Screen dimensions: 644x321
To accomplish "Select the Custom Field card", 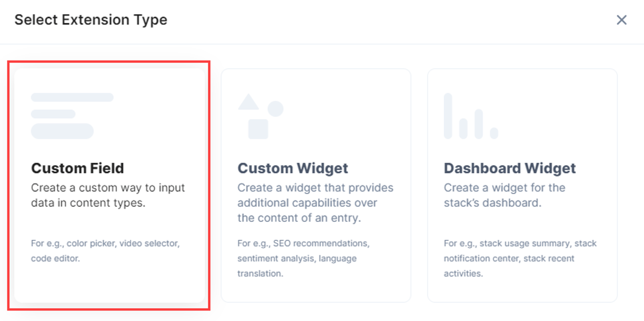I will [110, 185].
